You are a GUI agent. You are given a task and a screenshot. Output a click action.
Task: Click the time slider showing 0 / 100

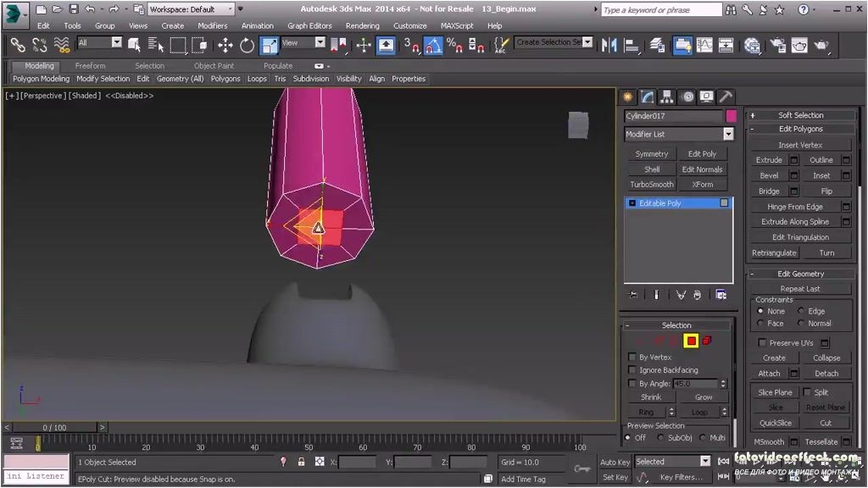pos(55,428)
